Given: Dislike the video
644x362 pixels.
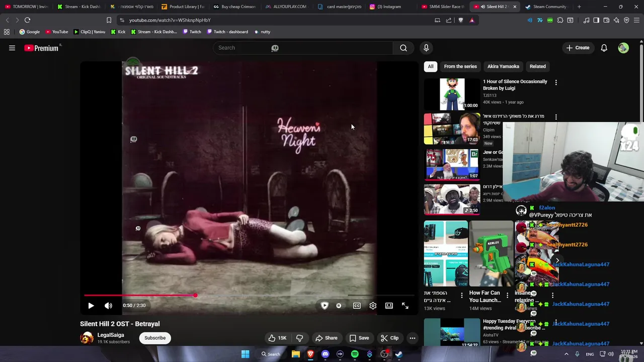Looking at the screenshot, I should (299, 338).
